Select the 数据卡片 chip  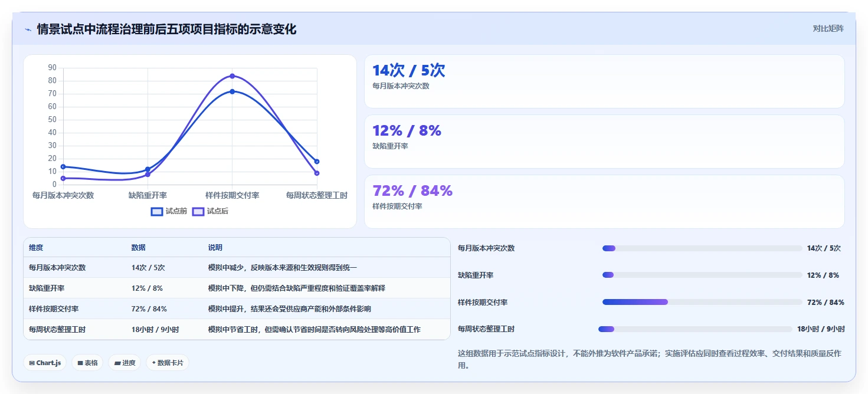click(x=168, y=363)
